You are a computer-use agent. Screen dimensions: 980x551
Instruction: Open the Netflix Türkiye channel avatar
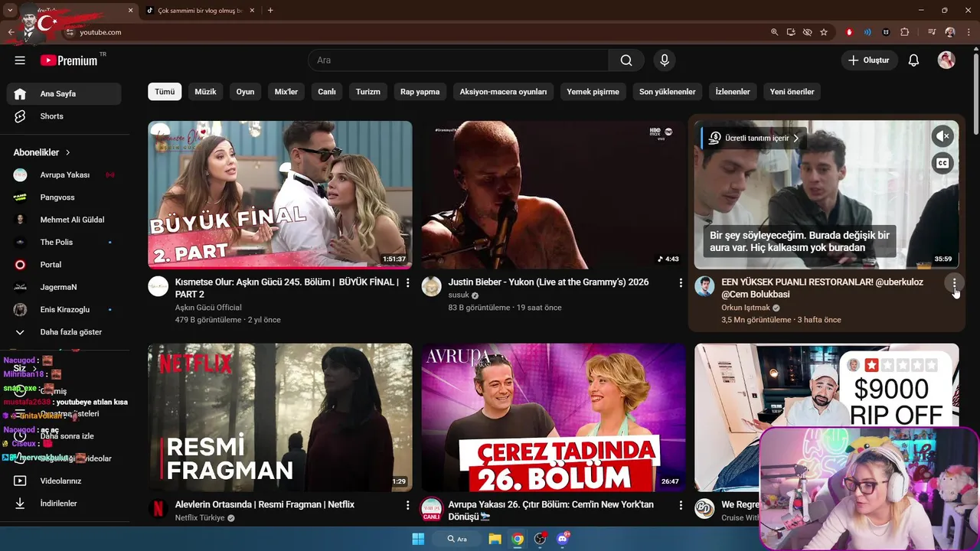pyautogui.click(x=158, y=509)
